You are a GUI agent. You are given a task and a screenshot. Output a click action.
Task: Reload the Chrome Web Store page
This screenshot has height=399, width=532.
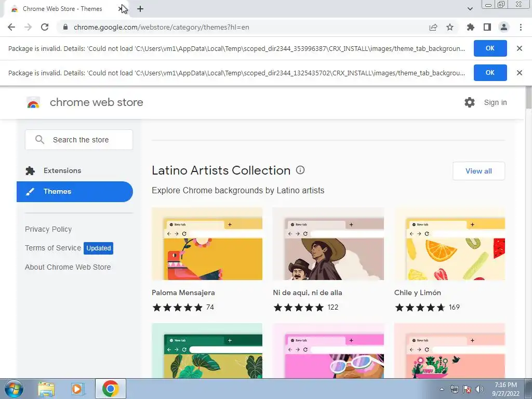(x=45, y=27)
